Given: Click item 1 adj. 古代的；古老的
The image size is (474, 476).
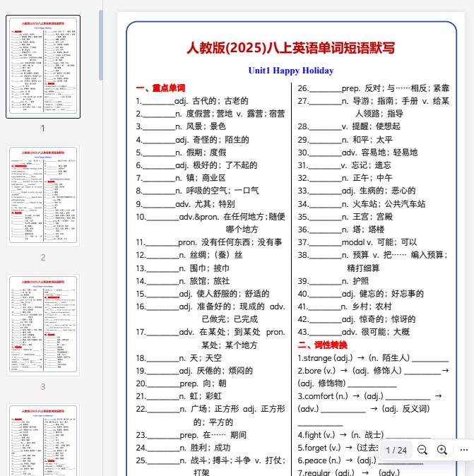Looking at the screenshot, I should click(x=192, y=101).
